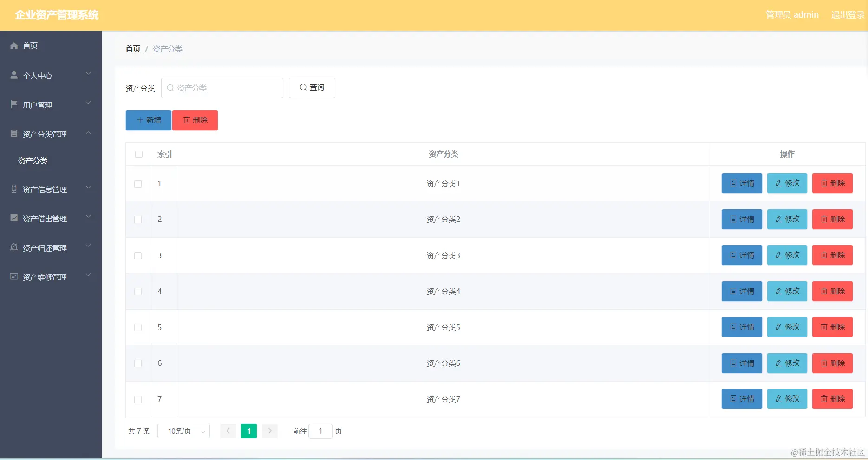Tick the checkbox for 资产分类6 row
This screenshot has height=460, width=868.
tap(138, 363)
